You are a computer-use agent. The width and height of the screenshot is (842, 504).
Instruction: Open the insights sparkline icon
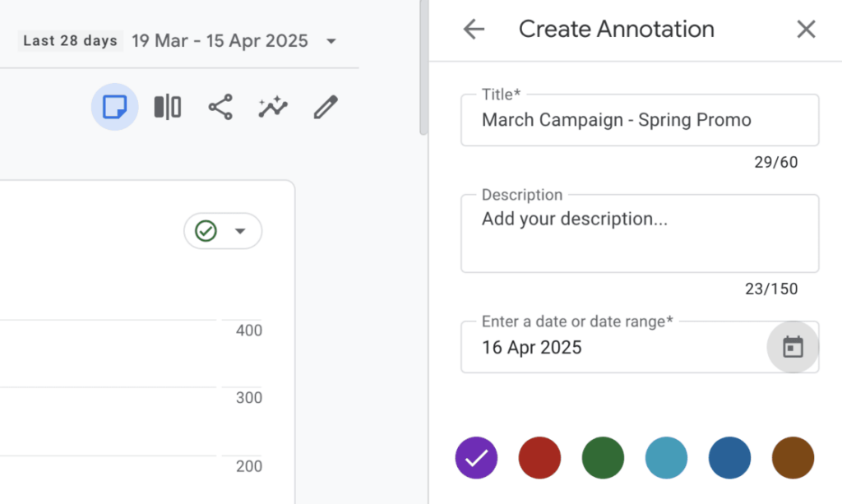(x=272, y=107)
